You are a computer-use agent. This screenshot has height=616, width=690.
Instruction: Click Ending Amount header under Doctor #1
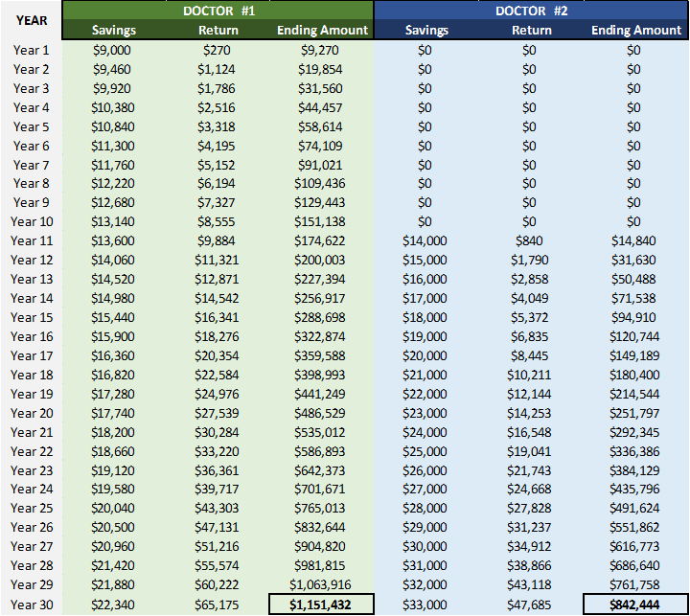tap(322, 31)
